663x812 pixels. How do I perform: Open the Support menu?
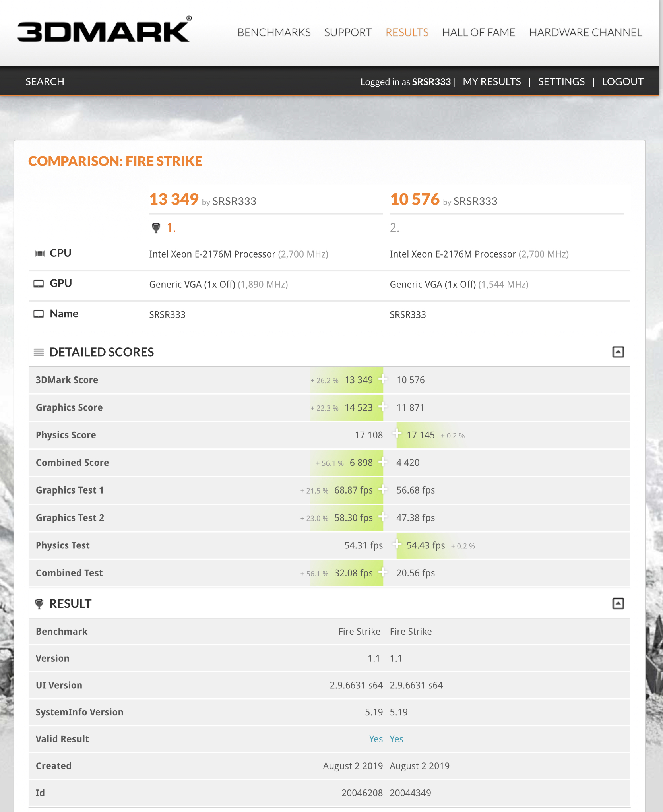pyautogui.click(x=348, y=32)
